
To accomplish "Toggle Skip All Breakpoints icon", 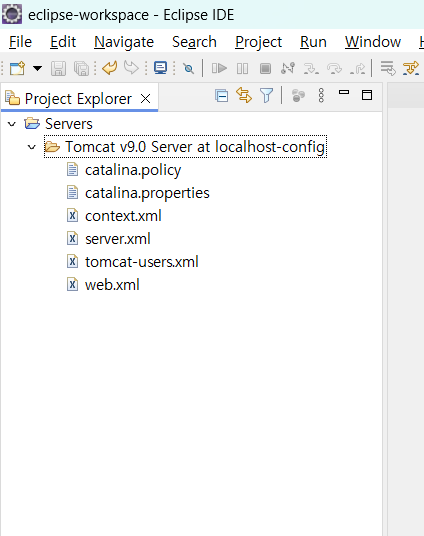I will 188,68.
